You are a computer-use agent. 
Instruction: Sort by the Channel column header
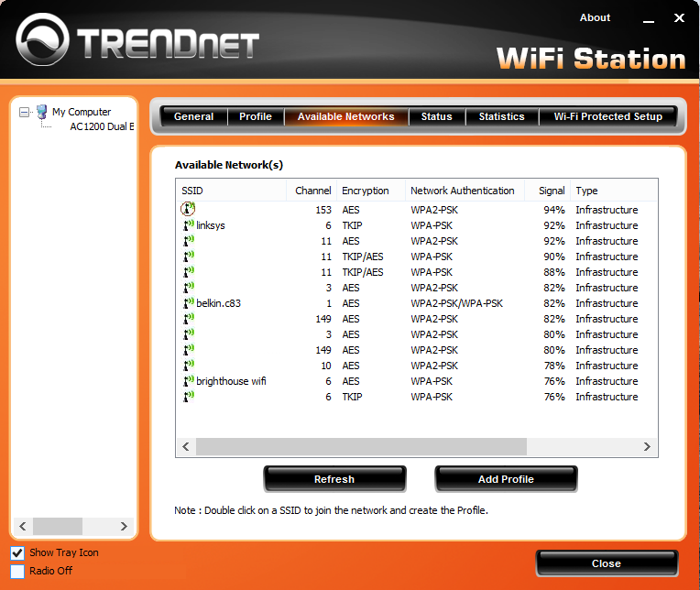tap(312, 191)
